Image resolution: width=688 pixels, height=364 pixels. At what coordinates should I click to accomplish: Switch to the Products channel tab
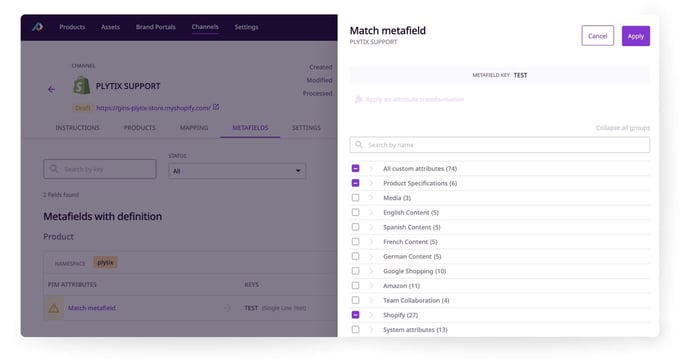tap(140, 128)
